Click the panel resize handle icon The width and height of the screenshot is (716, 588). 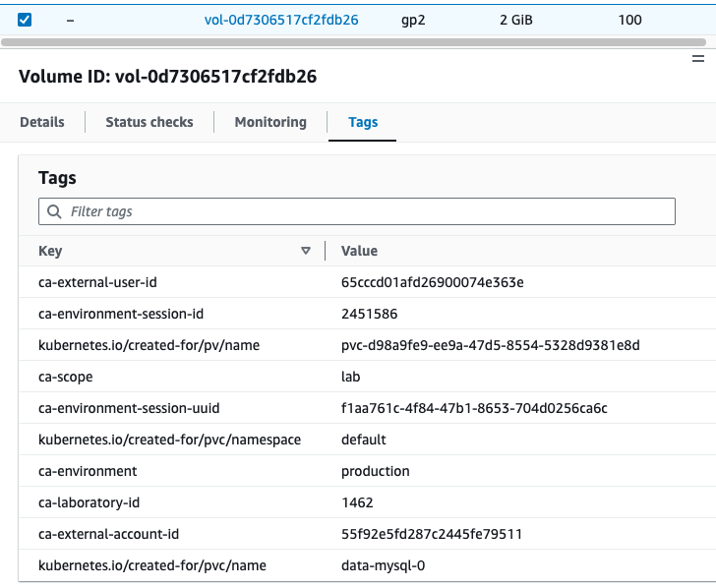(x=698, y=59)
